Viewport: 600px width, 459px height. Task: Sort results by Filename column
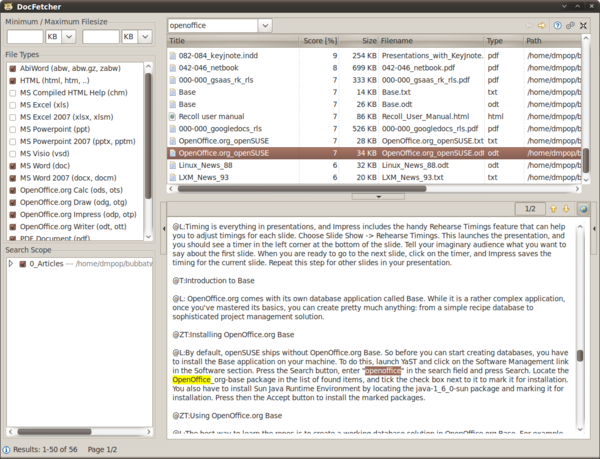coord(431,41)
